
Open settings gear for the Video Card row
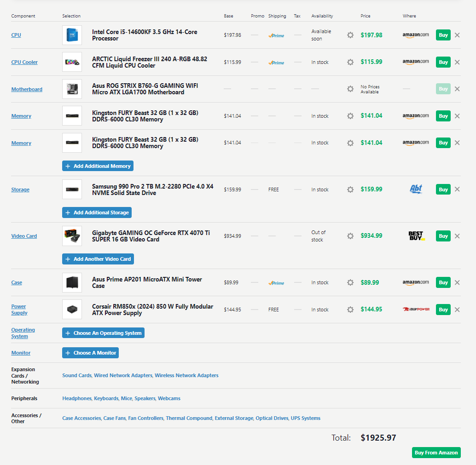click(350, 236)
